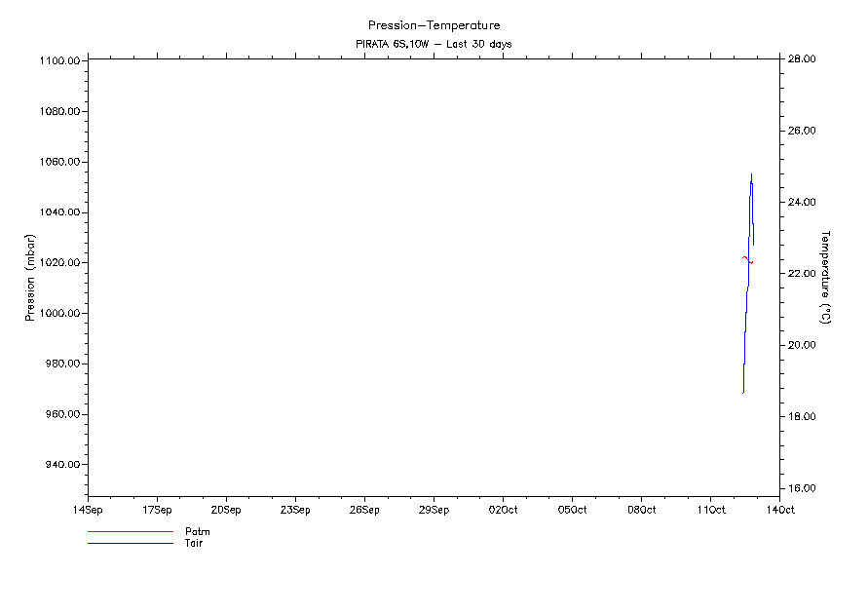Choose the 11Oct date tick label
This screenshot has height=614, width=868.
tap(710, 510)
